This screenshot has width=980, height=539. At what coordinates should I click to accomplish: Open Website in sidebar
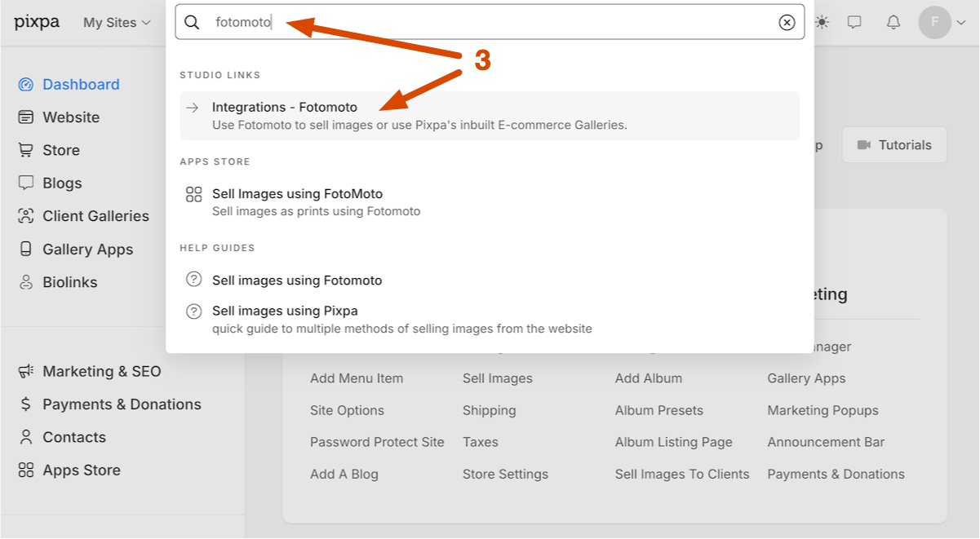[71, 117]
